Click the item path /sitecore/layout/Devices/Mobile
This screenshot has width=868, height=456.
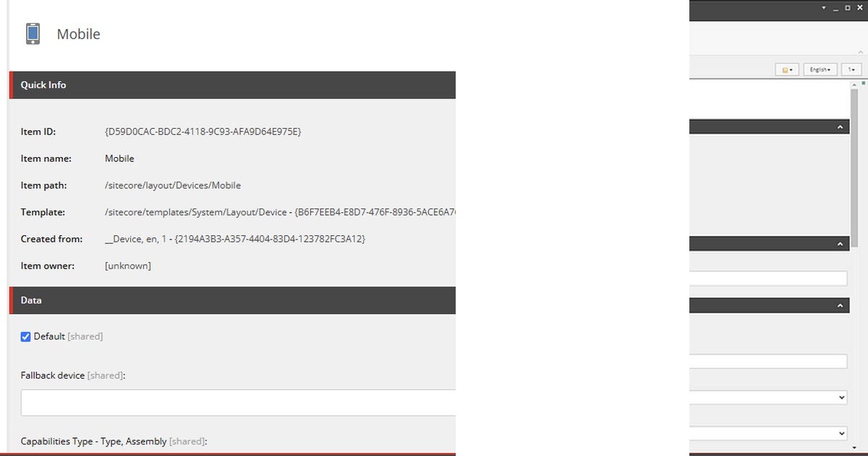(173, 185)
